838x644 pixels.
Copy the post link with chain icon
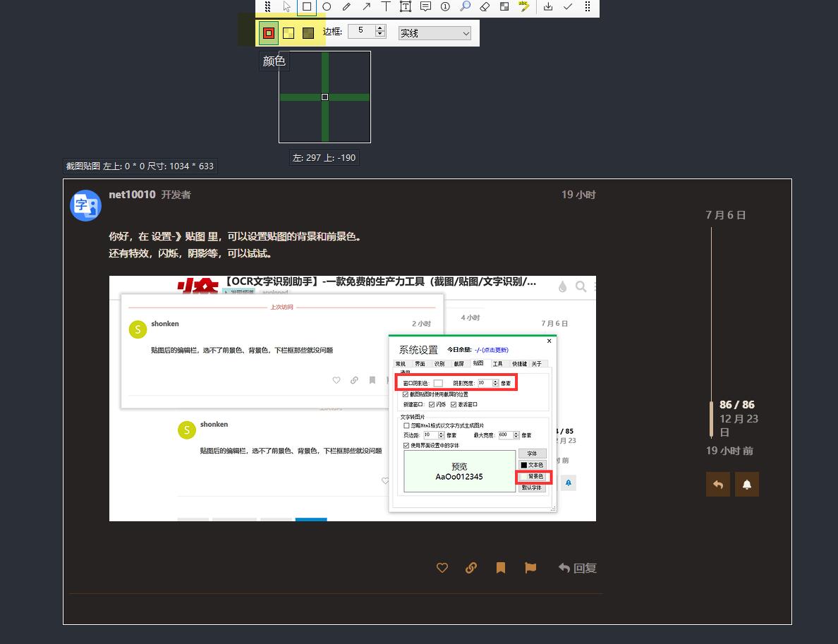click(470, 568)
